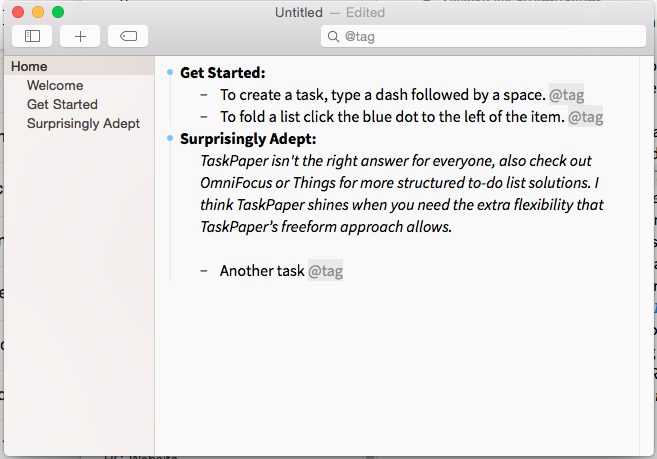Click the dash before 'Another task'
Viewport: 657px width, 459px height.
point(204,271)
